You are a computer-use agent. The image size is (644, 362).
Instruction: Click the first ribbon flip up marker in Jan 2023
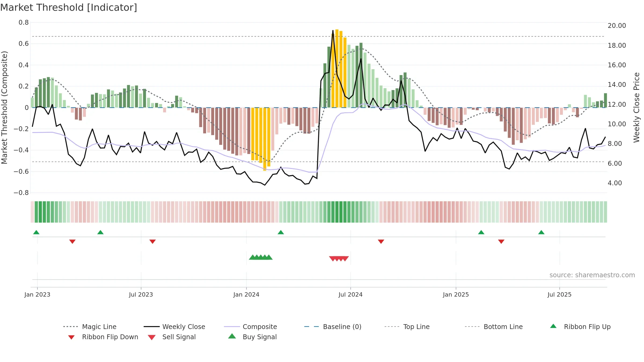tap(36, 232)
